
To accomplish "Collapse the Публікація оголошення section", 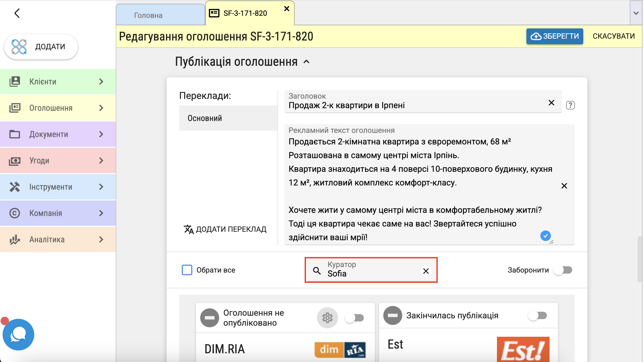I will coord(306,62).
